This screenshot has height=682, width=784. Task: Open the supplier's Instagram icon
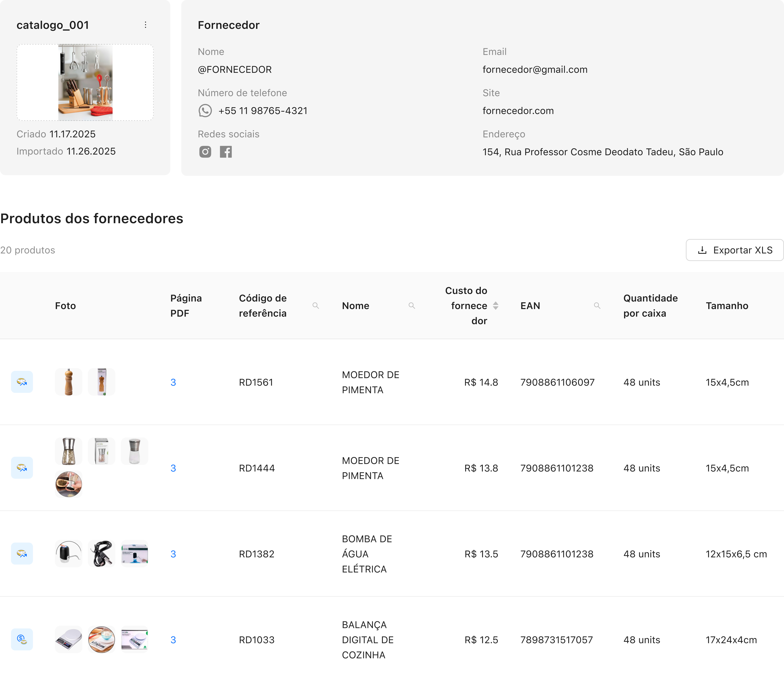tap(205, 152)
